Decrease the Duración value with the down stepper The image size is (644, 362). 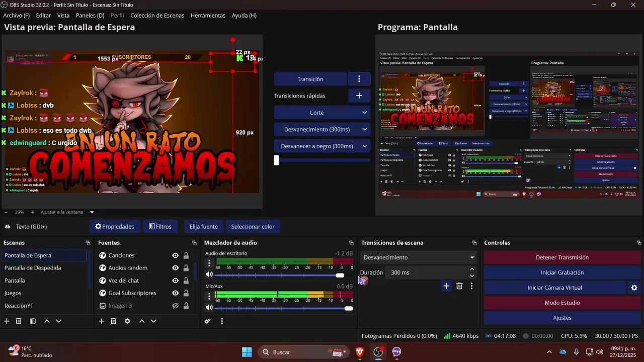(472, 276)
